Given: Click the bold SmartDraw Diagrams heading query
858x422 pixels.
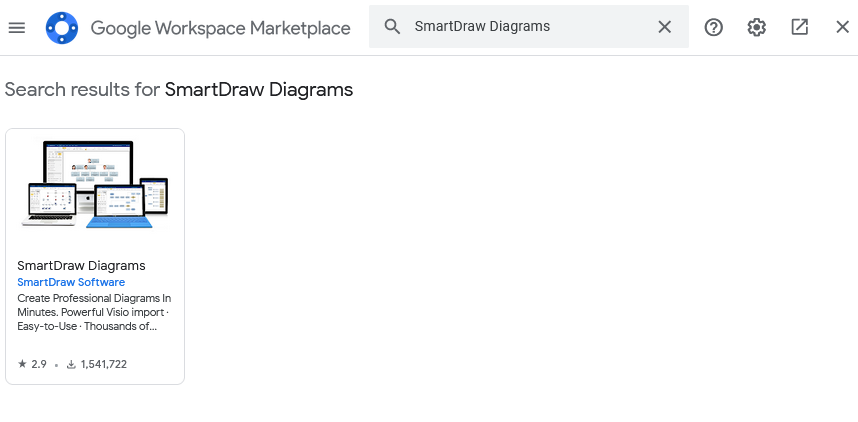Looking at the screenshot, I should click(x=259, y=90).
